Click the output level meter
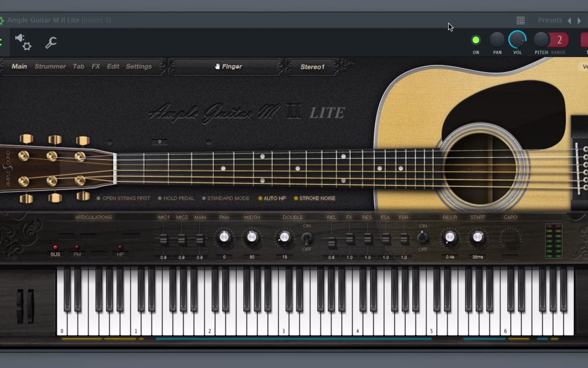 tap(554, 241)
